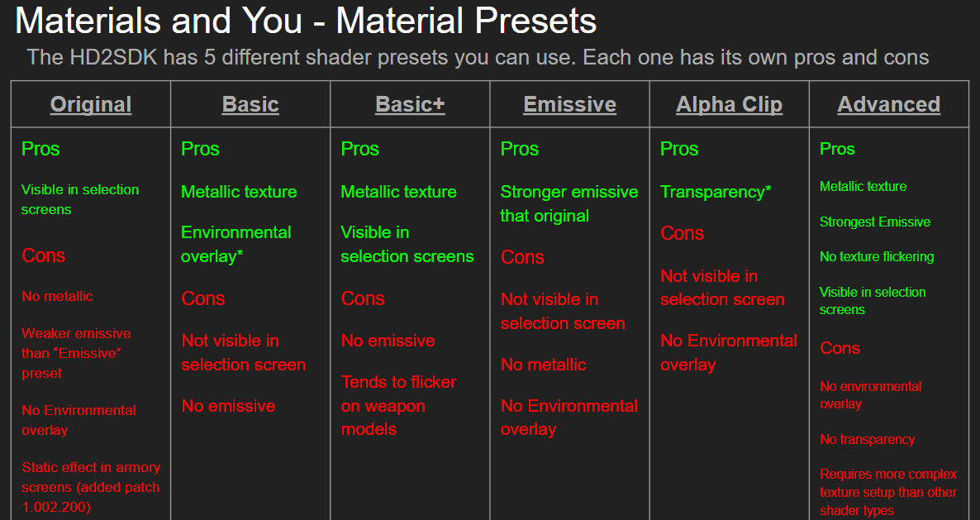Click the Tends to flicker on weapon models text
Viewport: 980px width, 520px height.
click(398, 406)
